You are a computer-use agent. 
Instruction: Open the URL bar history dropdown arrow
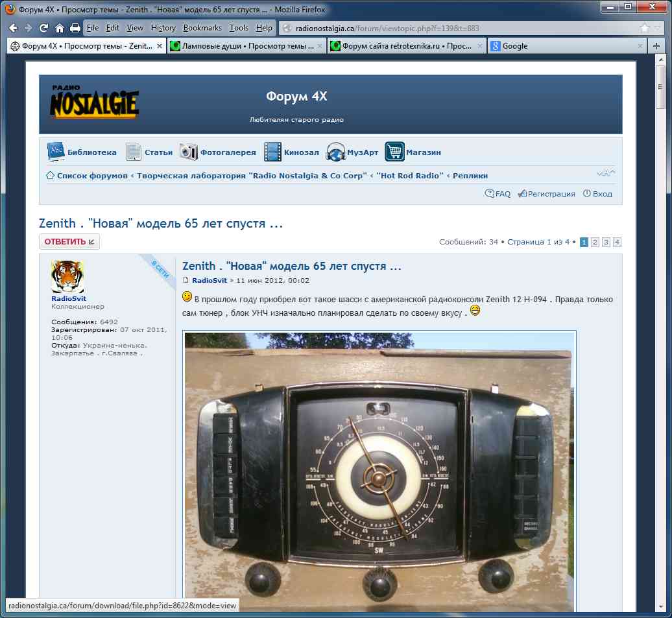(658, 29)
